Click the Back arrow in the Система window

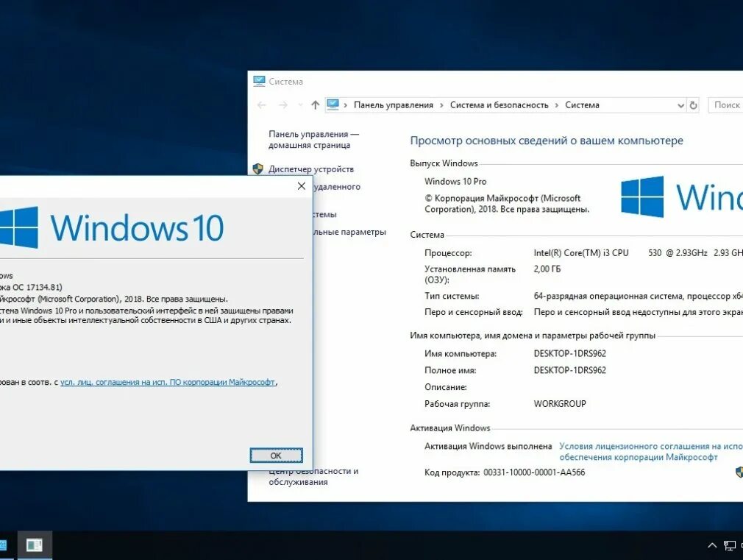pos(262,105)
